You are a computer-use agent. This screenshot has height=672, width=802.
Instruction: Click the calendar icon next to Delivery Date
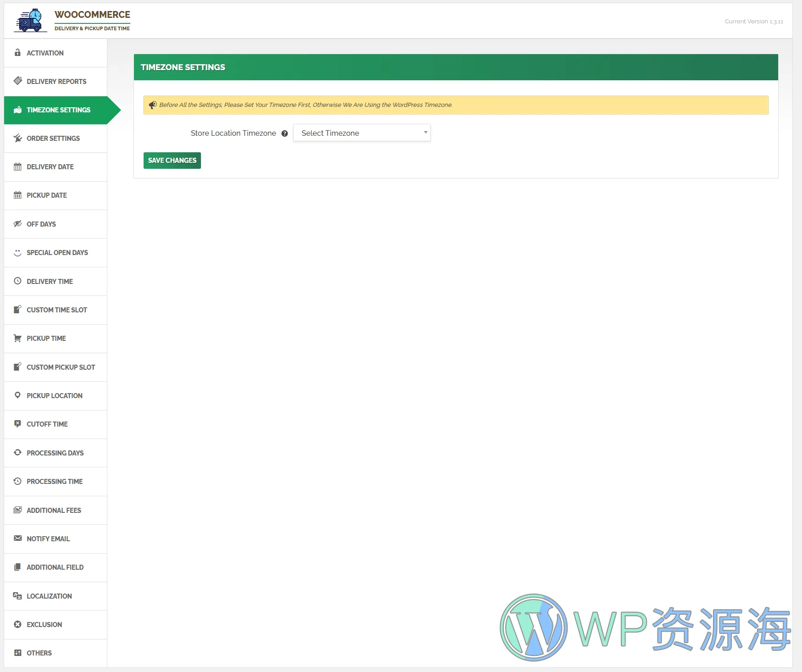click(17, 167)
